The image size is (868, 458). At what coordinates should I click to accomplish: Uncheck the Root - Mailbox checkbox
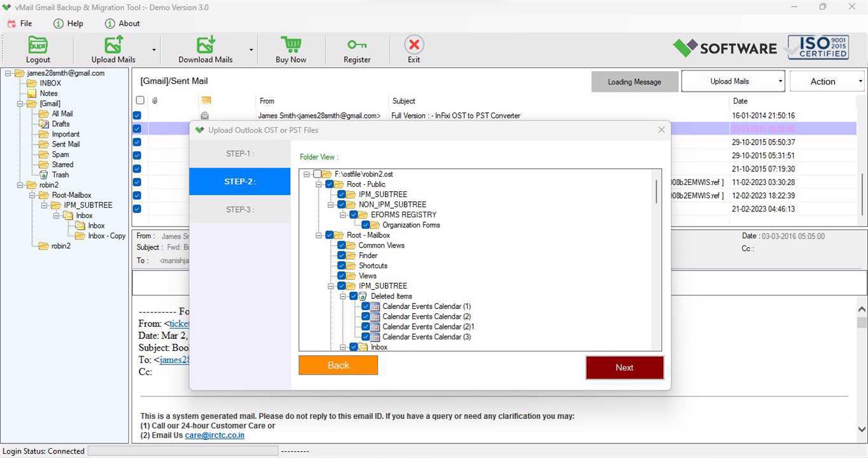point(329,235)
